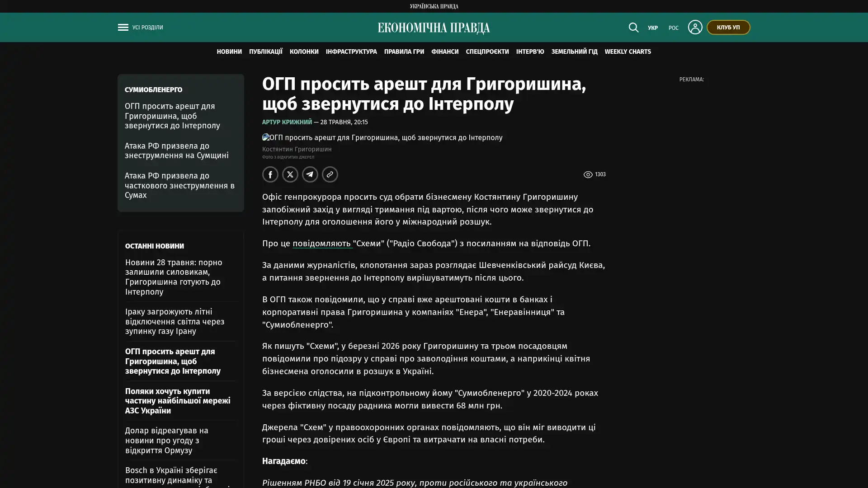Click the article date '28 травня, 20:15'
Screen dimensions: 868x488
[x=344, y=122]
